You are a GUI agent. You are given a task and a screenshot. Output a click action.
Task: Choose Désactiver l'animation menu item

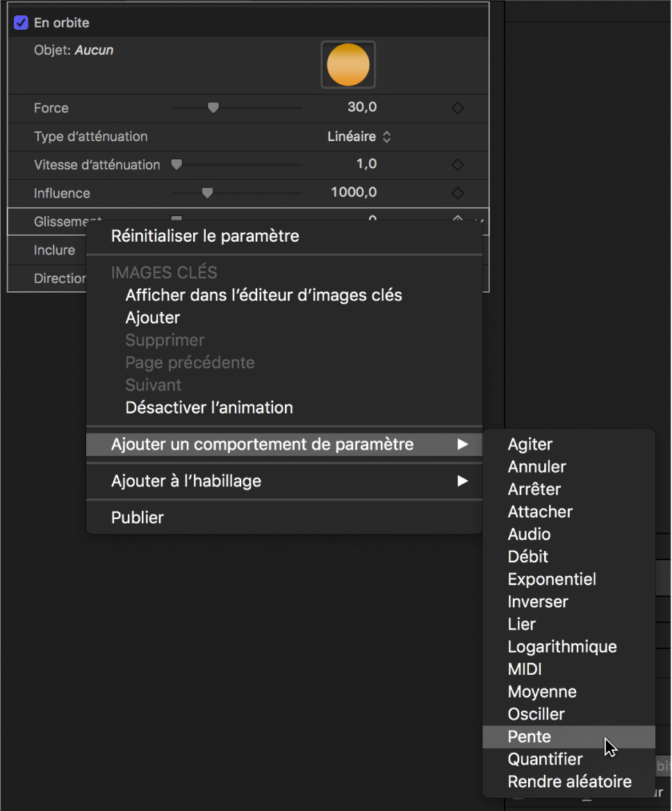[x=209, y=408]
